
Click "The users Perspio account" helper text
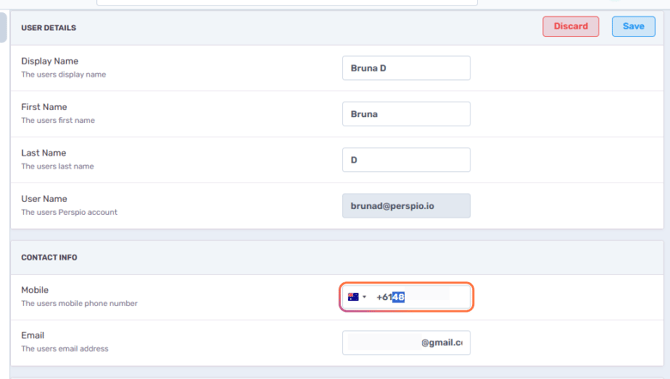coord(69,212)
